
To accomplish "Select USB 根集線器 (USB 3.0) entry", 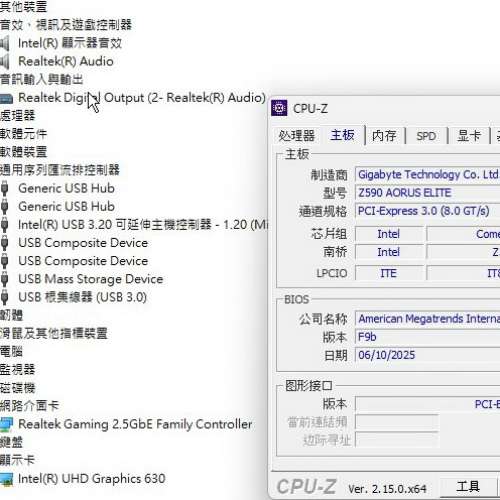I will click(x=82, y=297).
